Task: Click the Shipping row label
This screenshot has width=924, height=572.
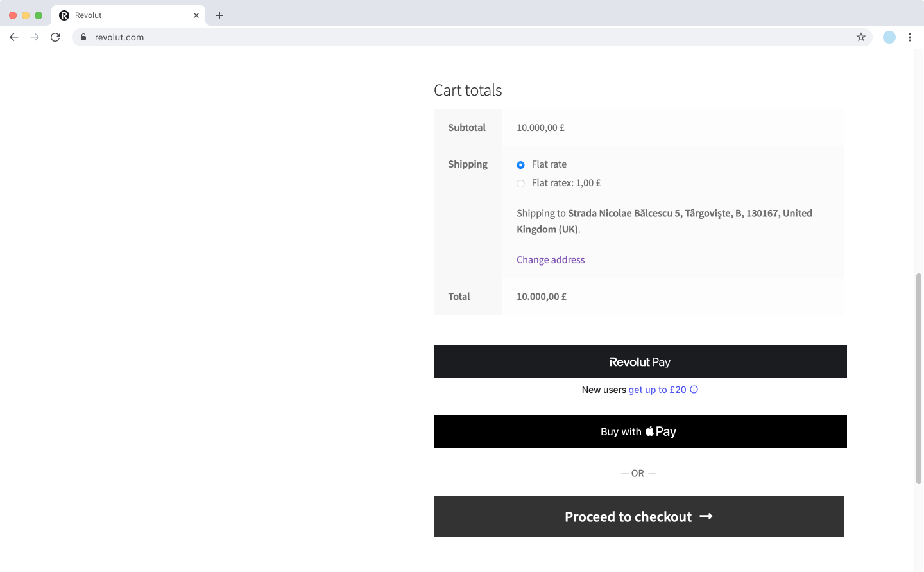Action: [x=468, y=164]
